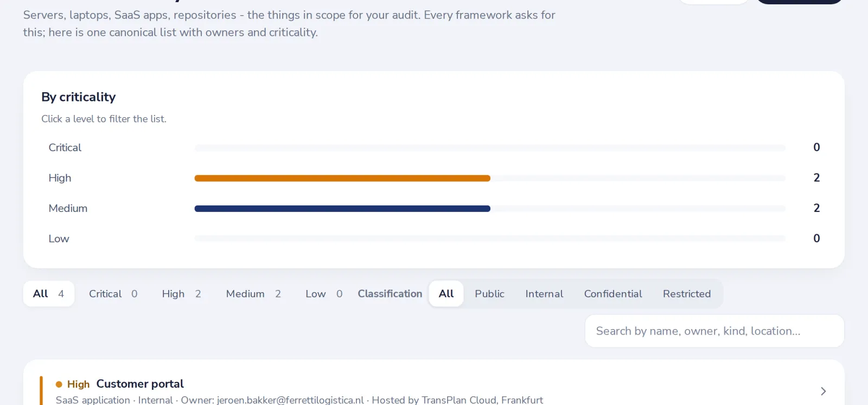
Task: Filter list by Critical criticality row
Action: pos(434,147)
